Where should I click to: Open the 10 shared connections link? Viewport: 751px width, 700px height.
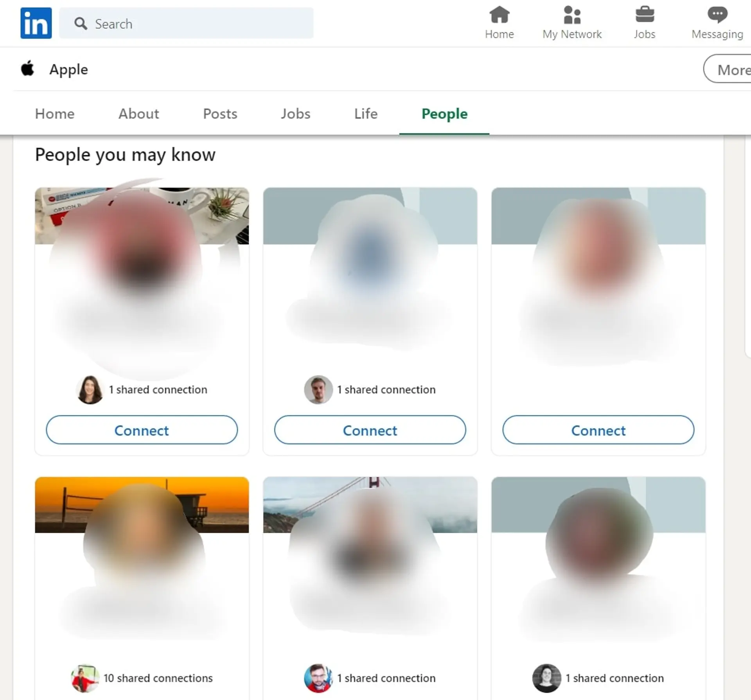pyautogui.click(x=158, y=678)
